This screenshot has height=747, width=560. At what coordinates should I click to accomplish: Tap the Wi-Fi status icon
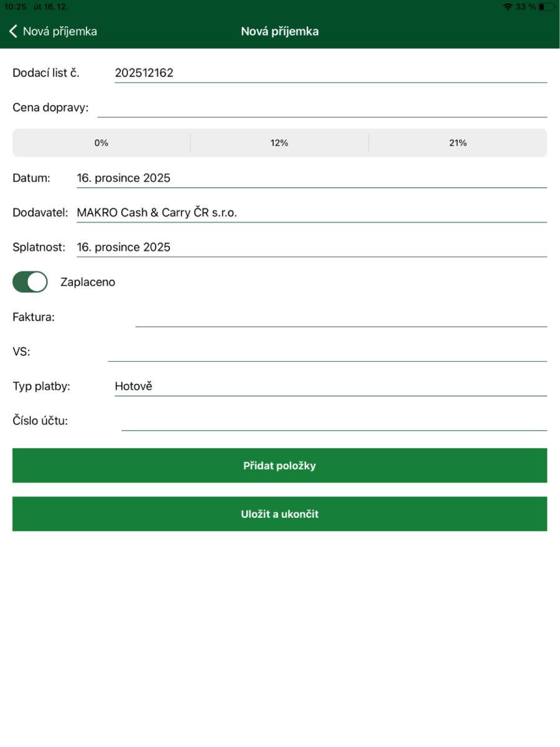(x=508, y=7)
